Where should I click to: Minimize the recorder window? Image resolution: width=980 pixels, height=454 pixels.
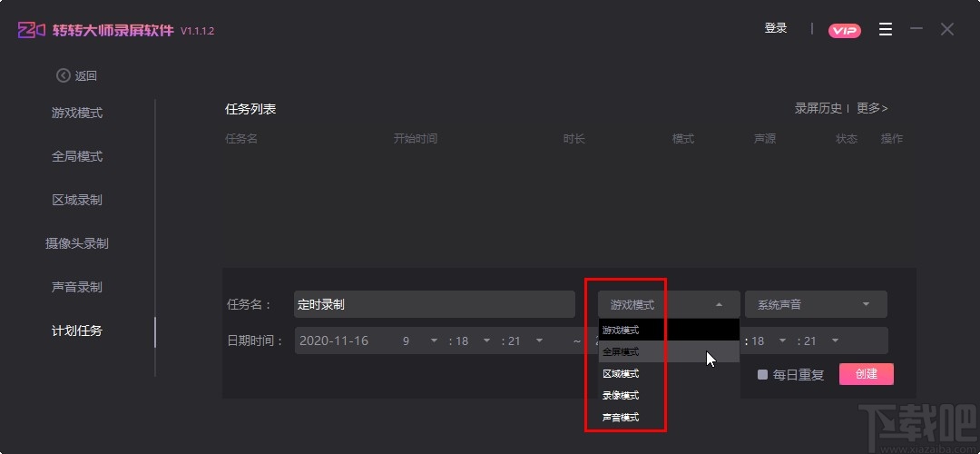tap(916, 29)
